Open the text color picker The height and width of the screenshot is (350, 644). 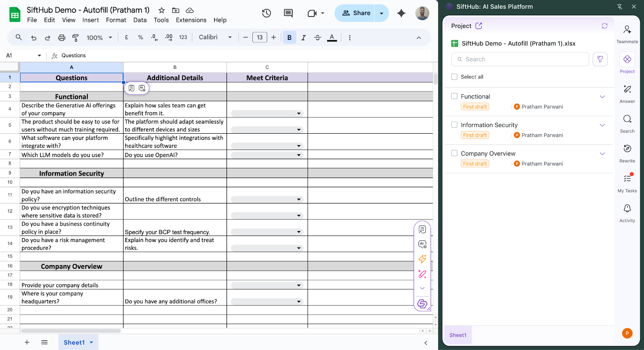click(x=332, y=37)
